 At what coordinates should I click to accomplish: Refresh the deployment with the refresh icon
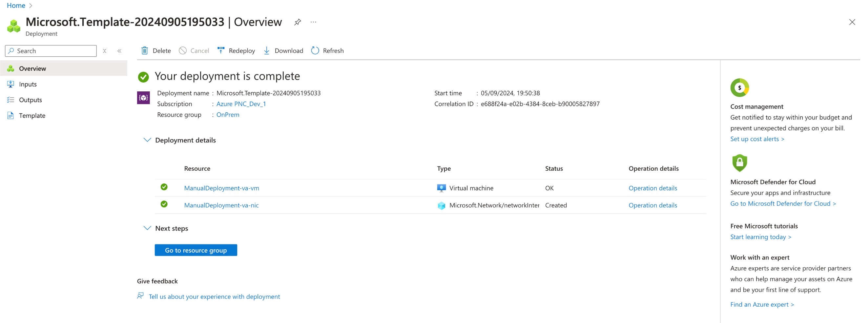click(x=315, y=50)
